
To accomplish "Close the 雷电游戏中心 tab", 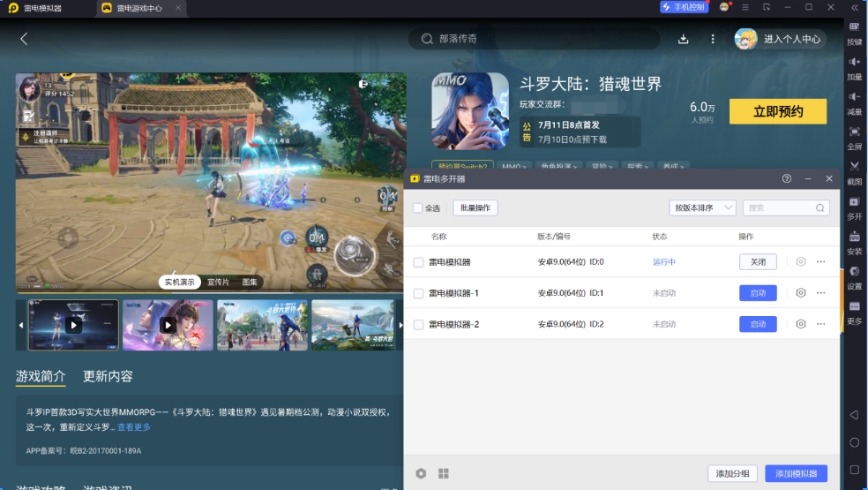I will (177, 8).
